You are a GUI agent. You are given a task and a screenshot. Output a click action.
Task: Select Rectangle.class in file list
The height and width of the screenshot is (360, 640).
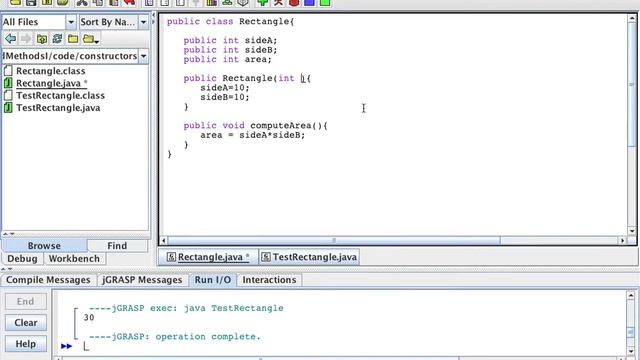[x=51, y=71]
